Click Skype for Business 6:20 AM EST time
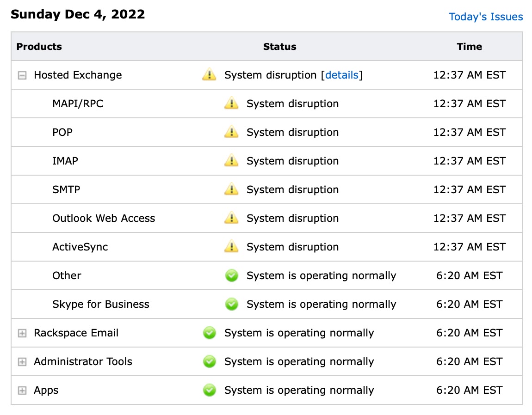This screenshot has width=532, height=415. point(469,304)
